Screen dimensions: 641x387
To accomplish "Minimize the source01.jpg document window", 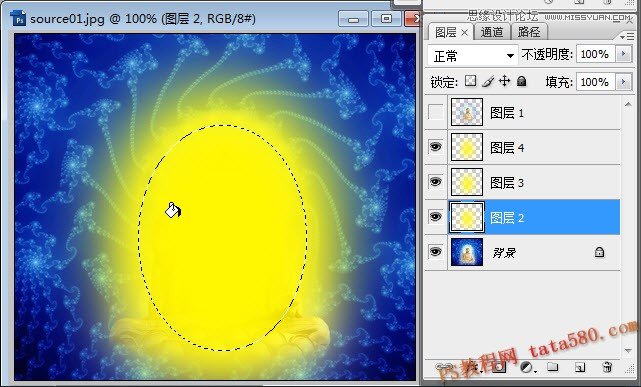I will 353,19.
